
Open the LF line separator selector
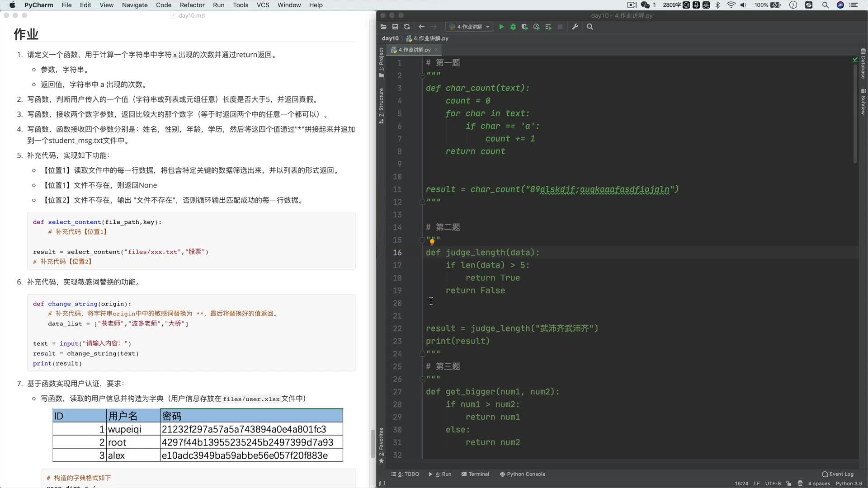point(757,483)
